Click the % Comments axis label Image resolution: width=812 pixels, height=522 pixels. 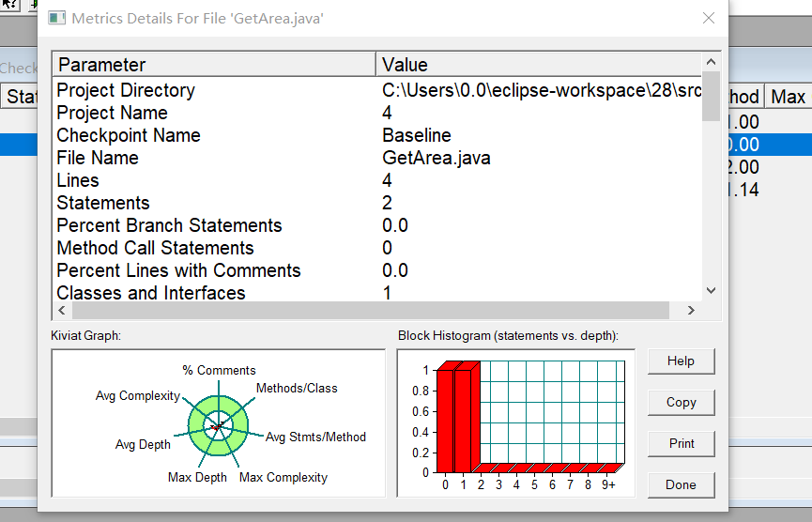point(219,370)
